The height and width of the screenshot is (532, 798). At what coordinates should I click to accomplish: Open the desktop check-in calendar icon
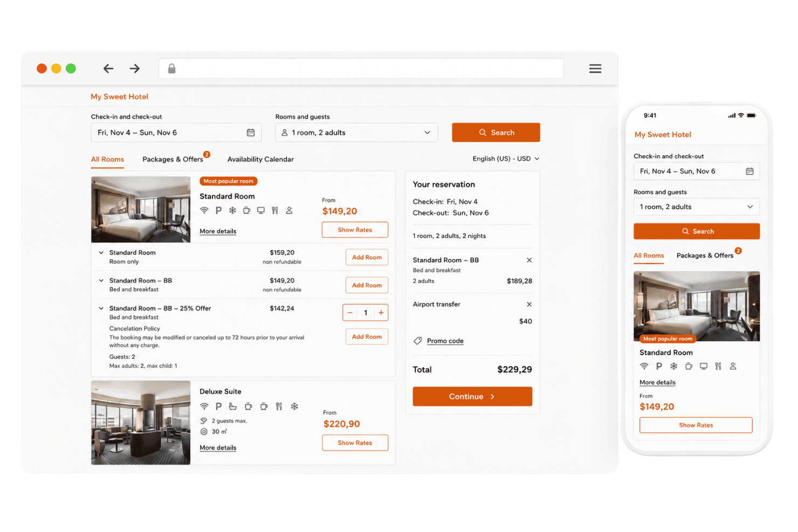click(x=251, y=133)
